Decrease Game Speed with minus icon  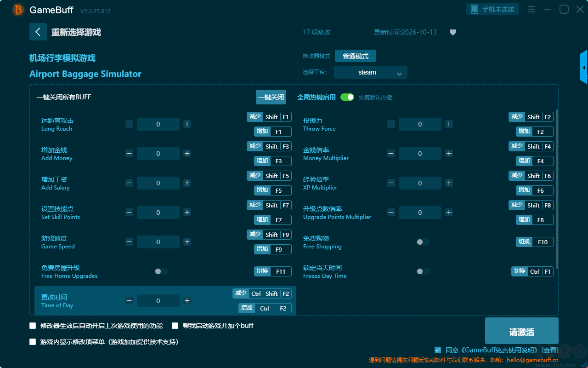130,242
